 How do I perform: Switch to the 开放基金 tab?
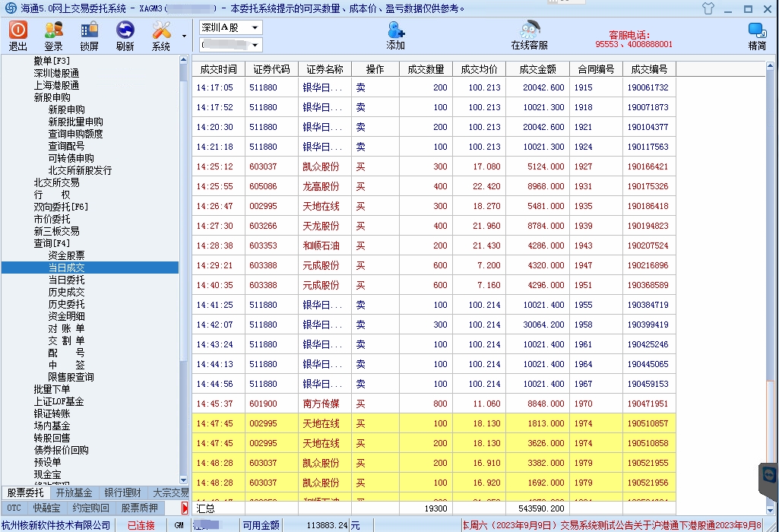(x=74, y=492)
